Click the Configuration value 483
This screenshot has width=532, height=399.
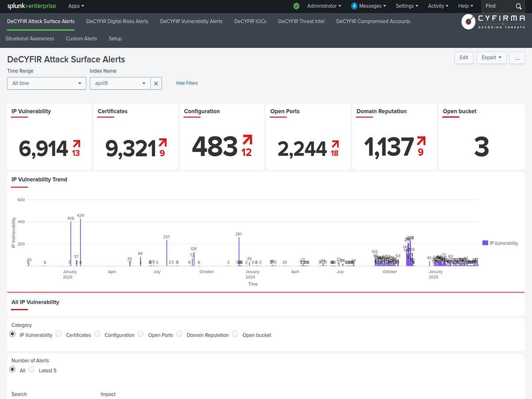(x=215, y=147)
